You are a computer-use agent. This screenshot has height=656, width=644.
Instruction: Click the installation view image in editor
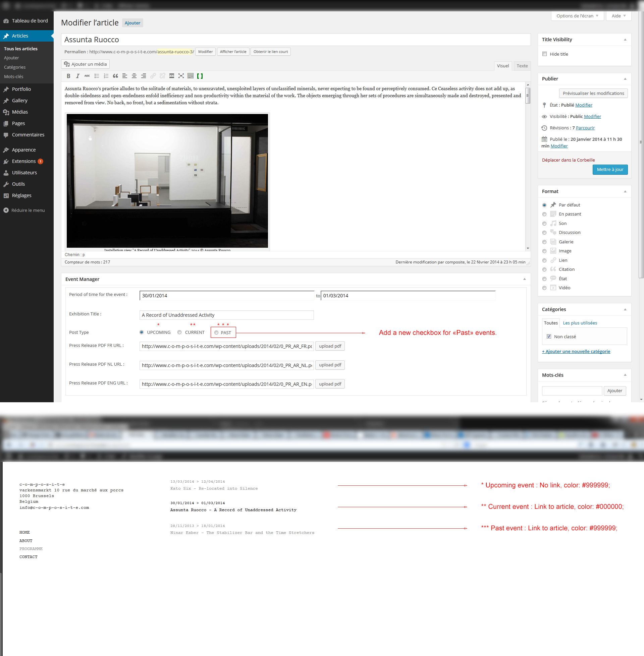click(167, 180)
